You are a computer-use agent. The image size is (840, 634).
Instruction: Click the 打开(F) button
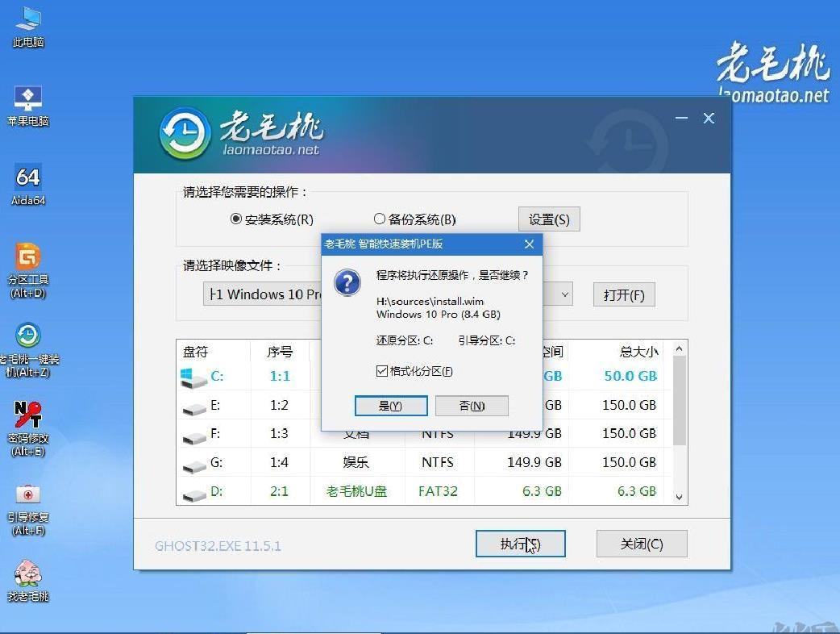tap(624, 294)
